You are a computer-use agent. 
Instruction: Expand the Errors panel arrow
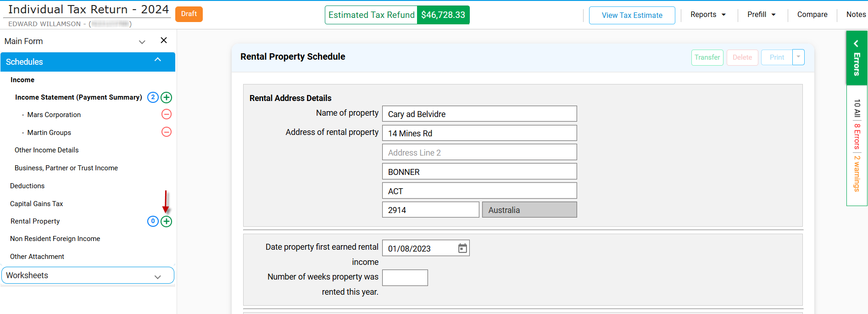click(856, 44)
